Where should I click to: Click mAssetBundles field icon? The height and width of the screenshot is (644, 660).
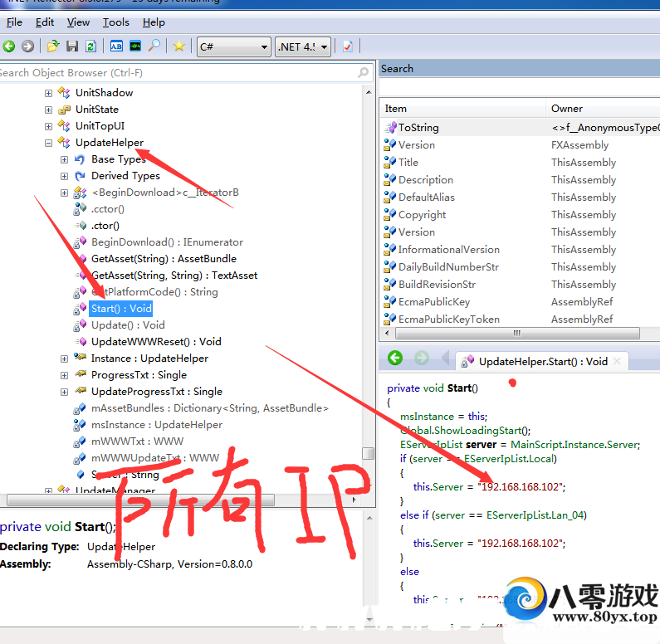tap(80, 408)
